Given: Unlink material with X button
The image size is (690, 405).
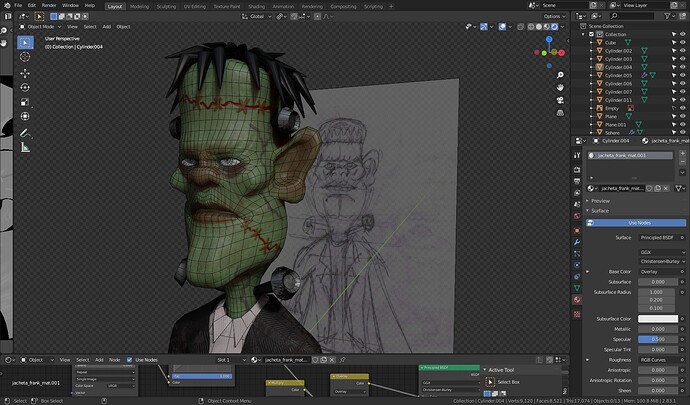Looking at the screenshot, I should click(x=666, y=188).
